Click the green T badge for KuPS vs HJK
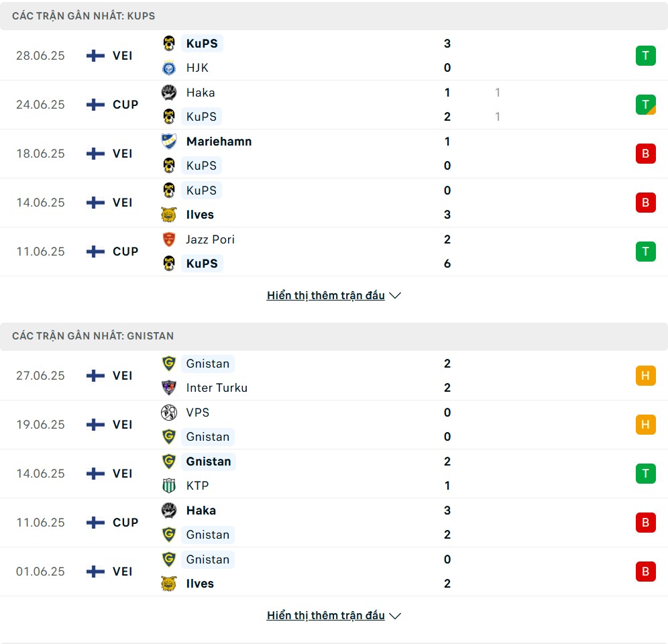The width and height of the screenshot is (668, 644). click(x=645, y=56)
